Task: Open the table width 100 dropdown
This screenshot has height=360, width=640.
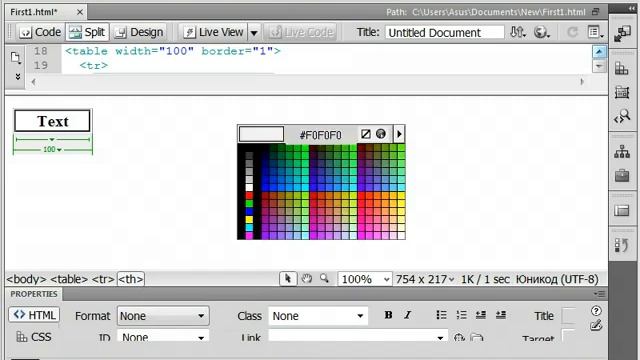Action: [x=52, y=150]
